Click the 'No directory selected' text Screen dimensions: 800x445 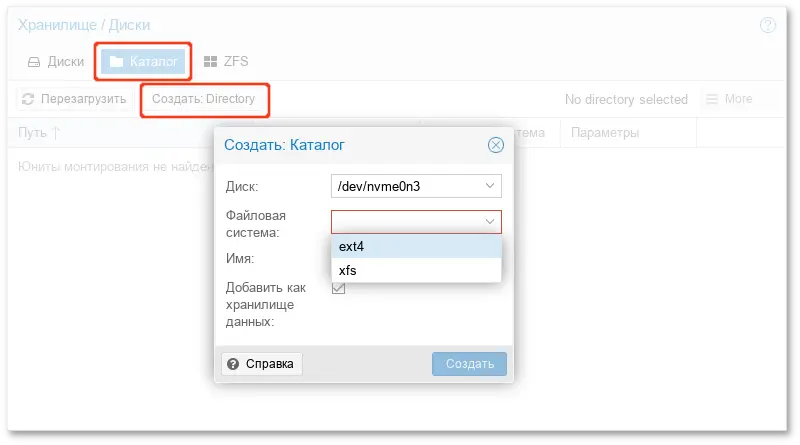click(626, 100)
